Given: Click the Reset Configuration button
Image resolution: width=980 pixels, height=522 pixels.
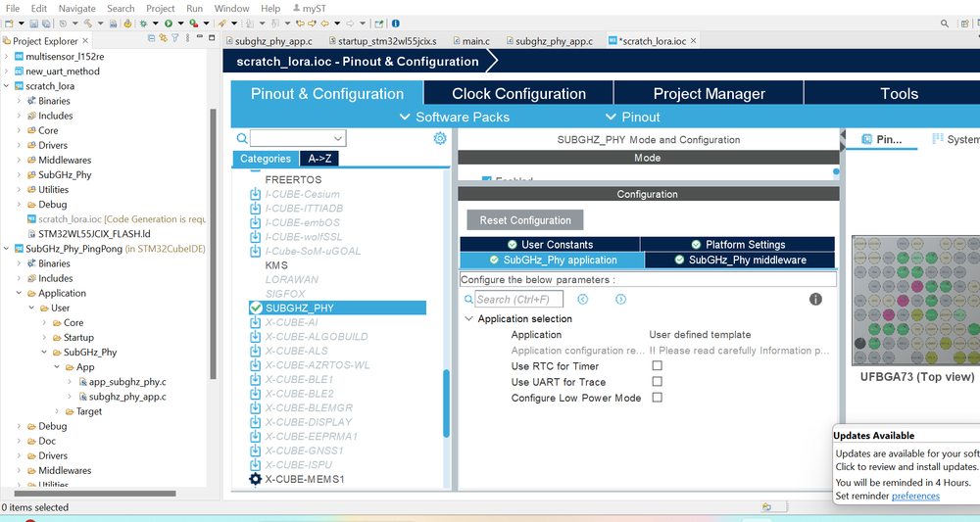Looking at the screenshot, I should pos(525,219).
